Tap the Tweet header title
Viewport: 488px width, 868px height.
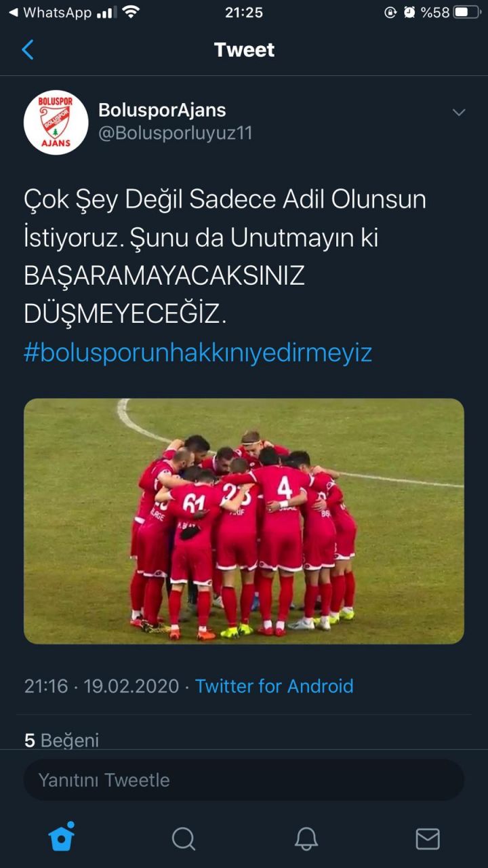(244, 50)
